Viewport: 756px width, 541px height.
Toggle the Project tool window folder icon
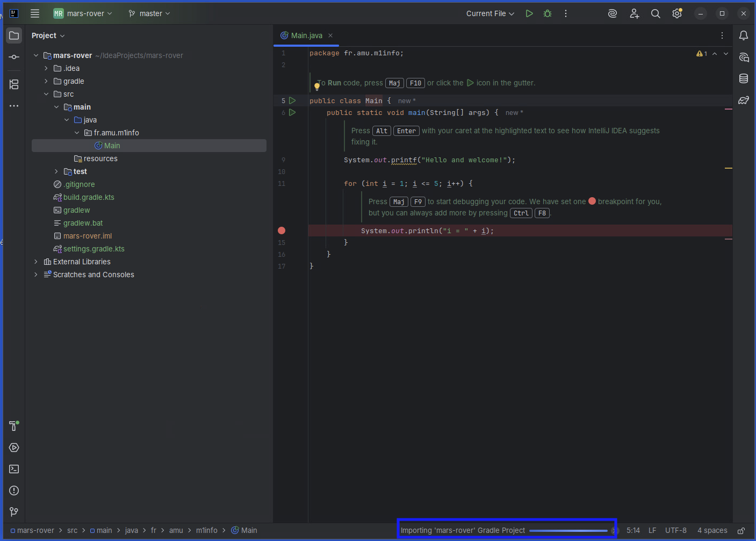14,35
